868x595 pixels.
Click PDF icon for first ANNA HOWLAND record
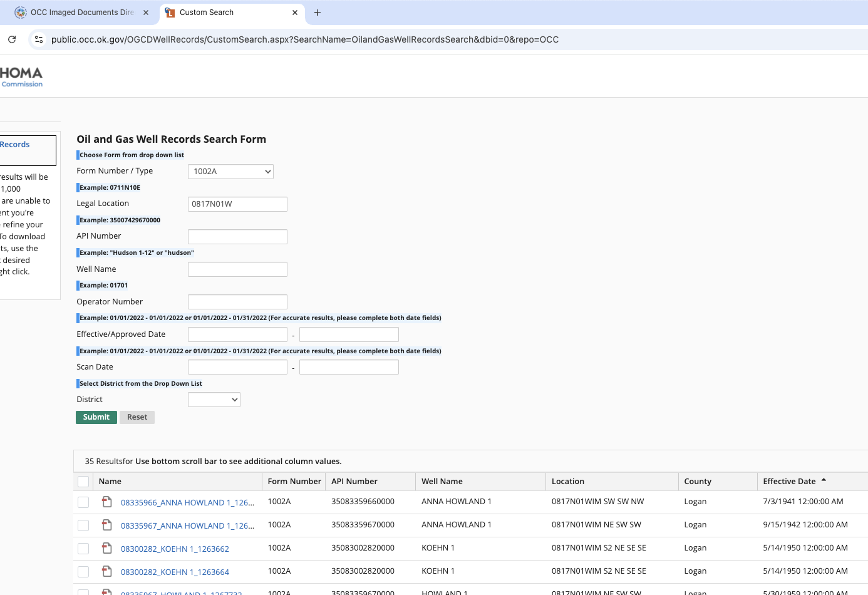tap(107, 502)
